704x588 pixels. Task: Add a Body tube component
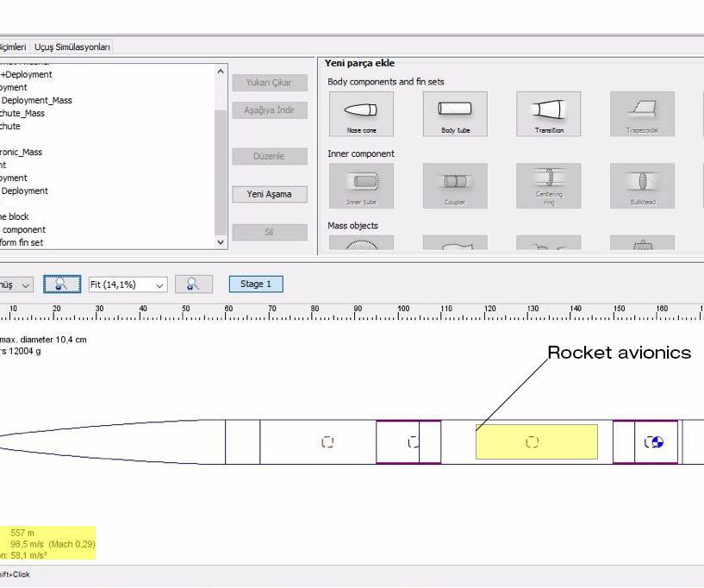coord(454,112)
